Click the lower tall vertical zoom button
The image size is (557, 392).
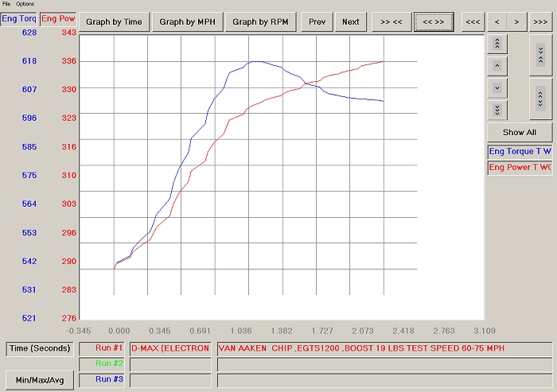click(x=540, y=98)
